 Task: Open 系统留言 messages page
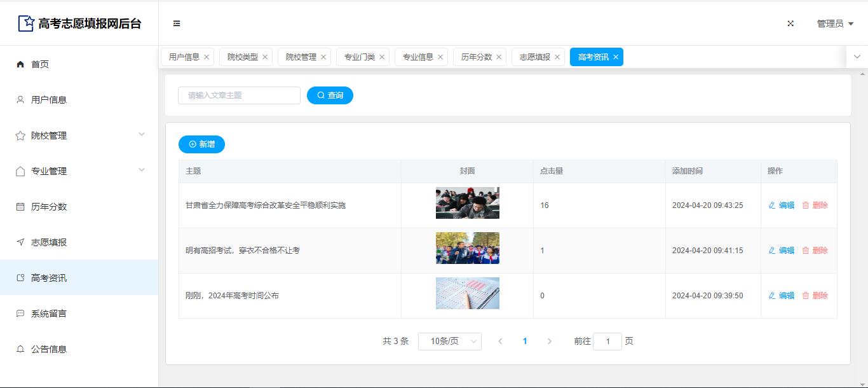(49, 314)
